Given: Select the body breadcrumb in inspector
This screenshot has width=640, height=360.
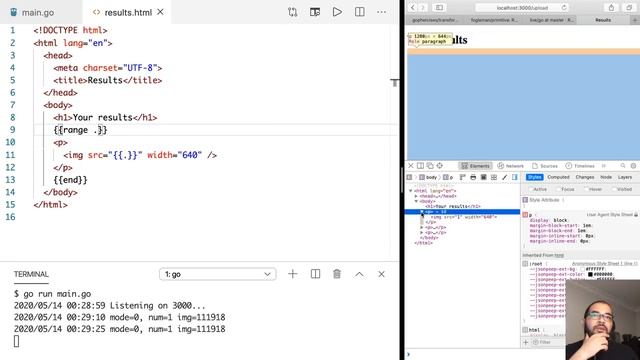Looking at the screenshot, I should coord(428,177).
